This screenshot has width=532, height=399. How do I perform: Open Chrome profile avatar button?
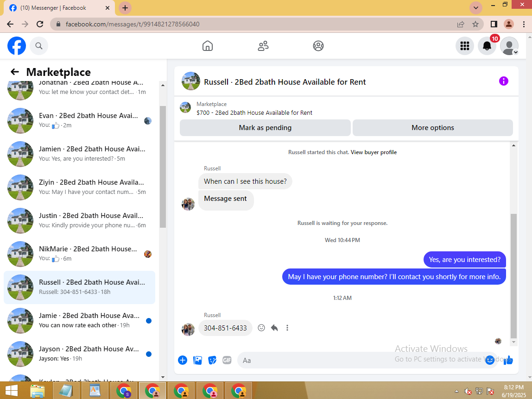point(508,24)
